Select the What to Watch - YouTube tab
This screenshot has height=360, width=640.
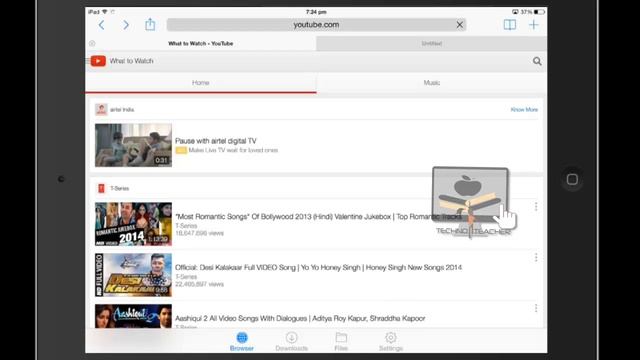pos(201,43)
